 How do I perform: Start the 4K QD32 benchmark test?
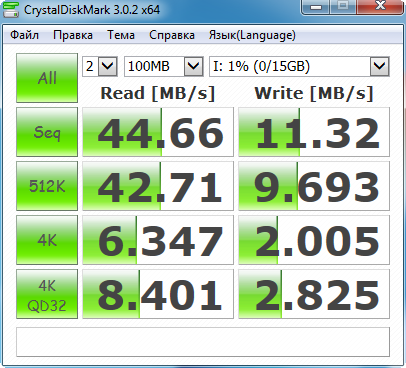click(x=47, y=294)
